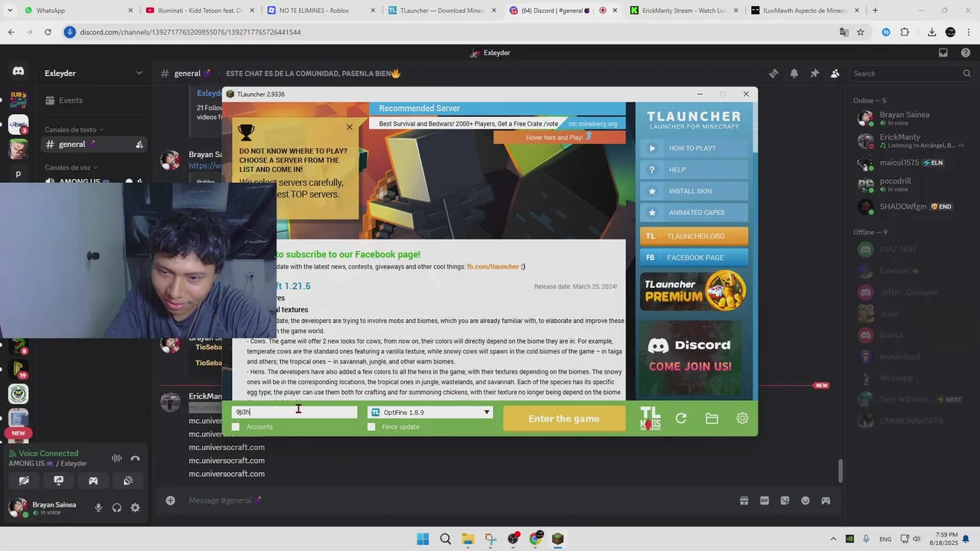Image resolution: width=980 pixels, height=551 pixels.
Task: Send a gift in Discord chat
Action: [x=743, y=500]
